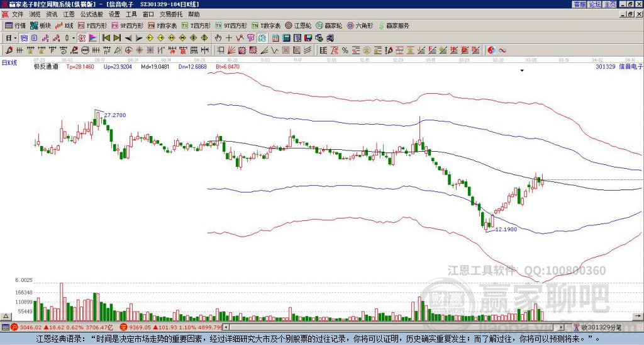Viewport: 644px width, 345px height.
Task: Click the Tp=28.1460 indicator value
Action: (x=80, y=67)
